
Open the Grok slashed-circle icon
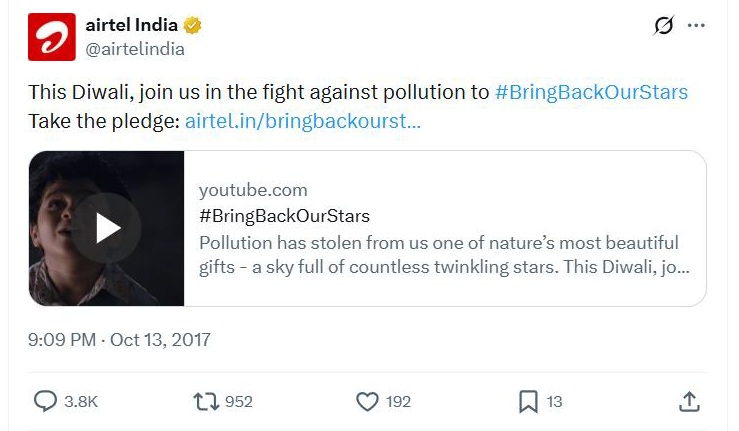click(x=663, y=26)
